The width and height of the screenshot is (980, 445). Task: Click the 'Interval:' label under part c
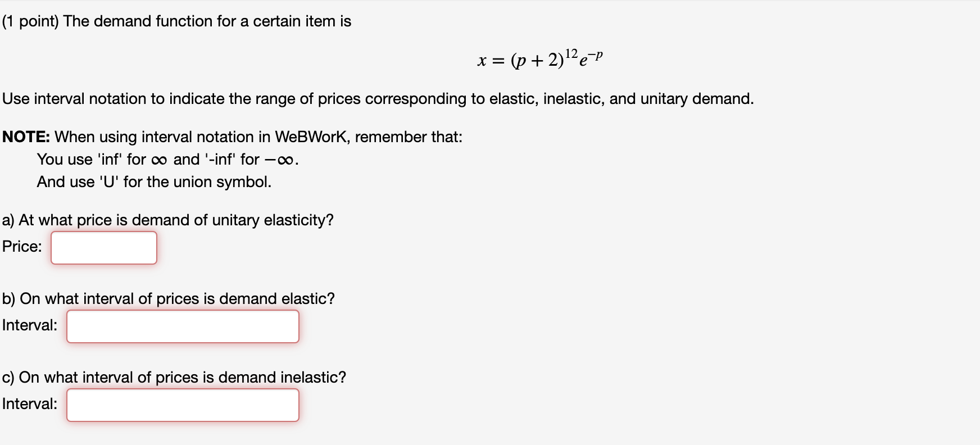29,403
